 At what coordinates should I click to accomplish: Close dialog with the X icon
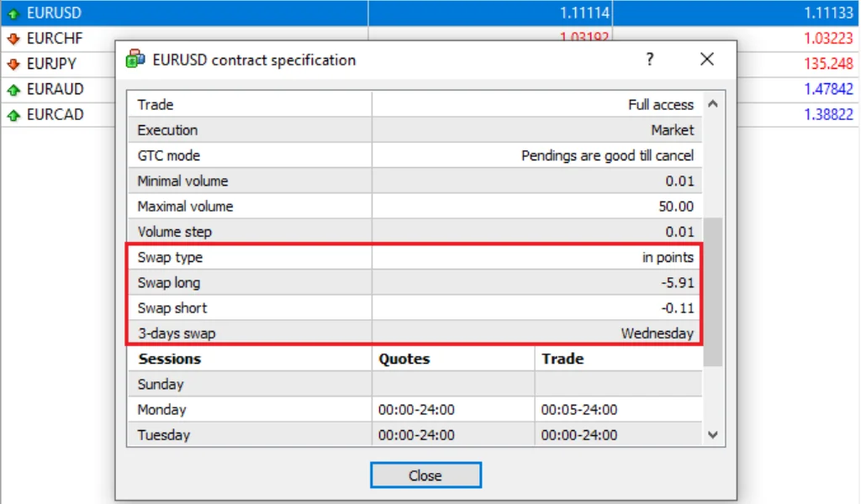click(707, 60)
